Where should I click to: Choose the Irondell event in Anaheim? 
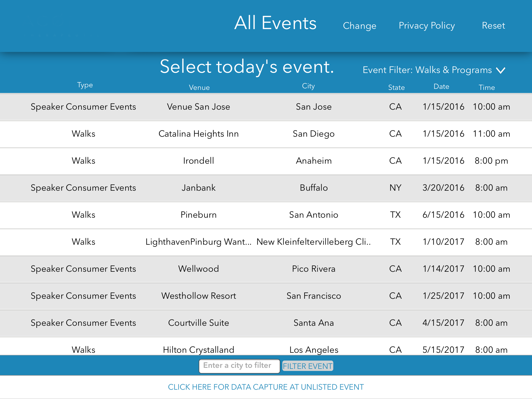click(266, 161)
